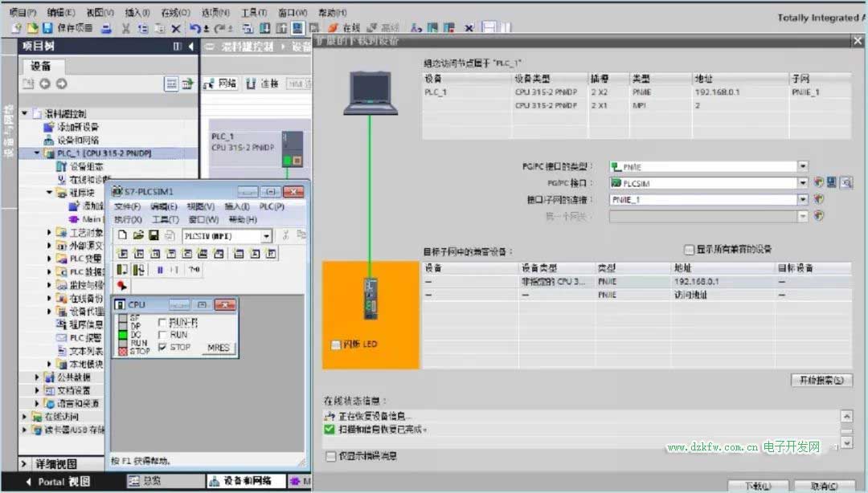This screenshot has width=868, height=493.
Task: Click the 开始搜索(S) button
Action: [821, 380]
